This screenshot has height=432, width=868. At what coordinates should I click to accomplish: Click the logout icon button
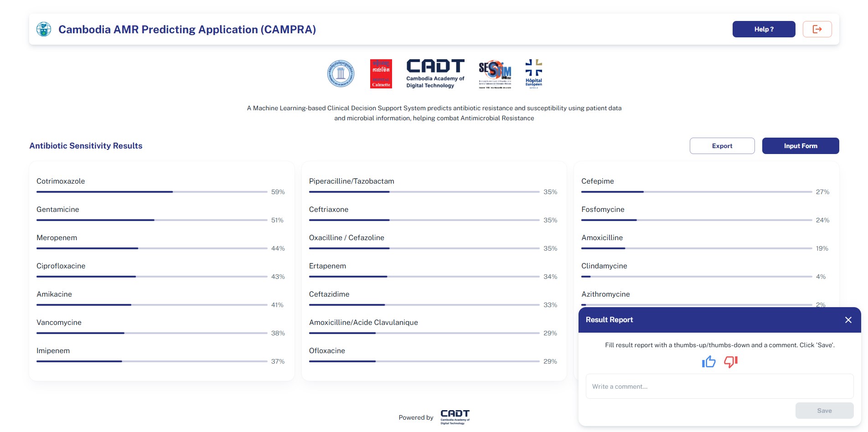(x=817, y=29)
